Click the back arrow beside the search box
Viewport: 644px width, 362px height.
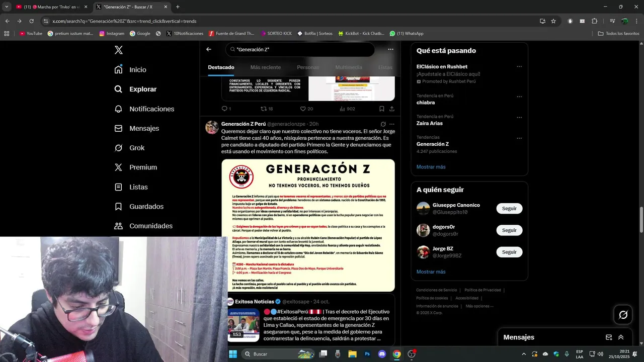(209, 49)
